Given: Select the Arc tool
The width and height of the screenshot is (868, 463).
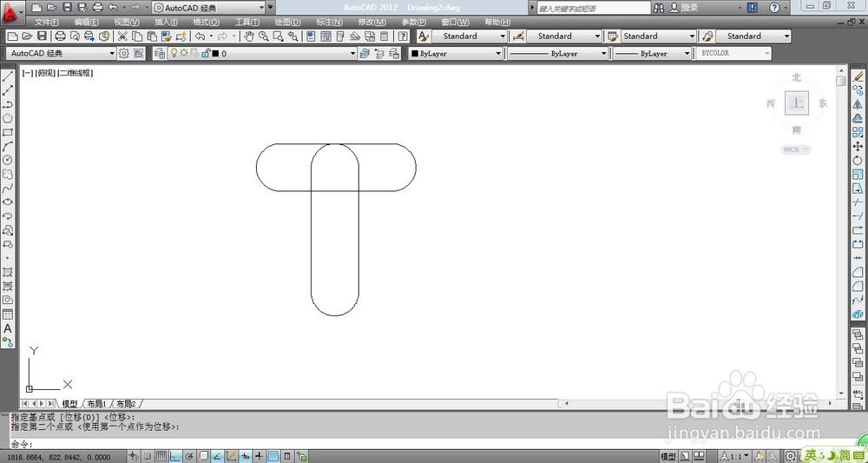Looking at the screenshot, I should point(8,146).
